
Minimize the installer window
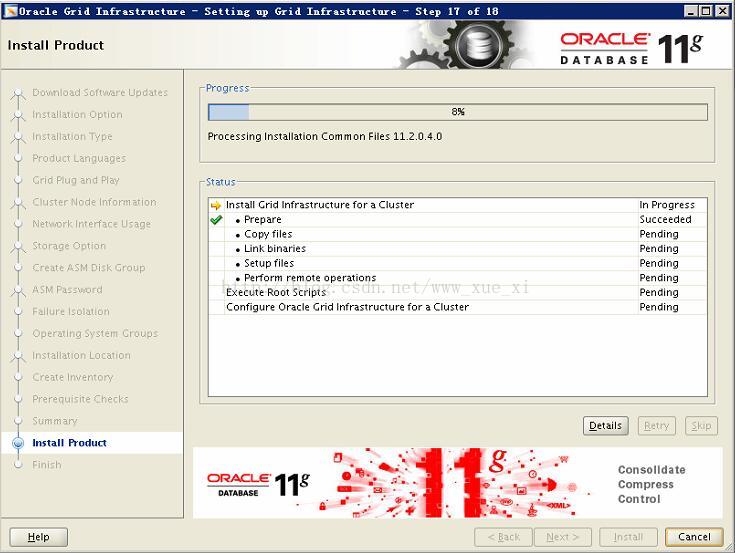(x=691, y=11)
